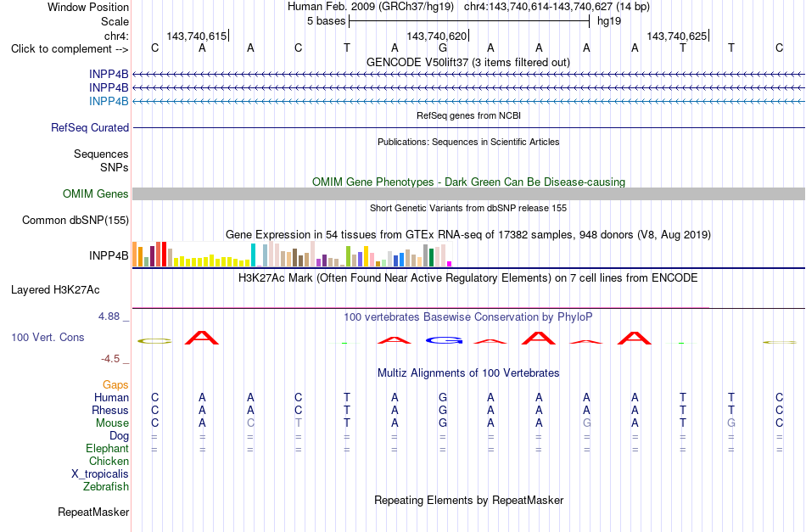
Task: Open the 'H3K27Ac Mark' ENCODE track title
Action: (468, 278)
